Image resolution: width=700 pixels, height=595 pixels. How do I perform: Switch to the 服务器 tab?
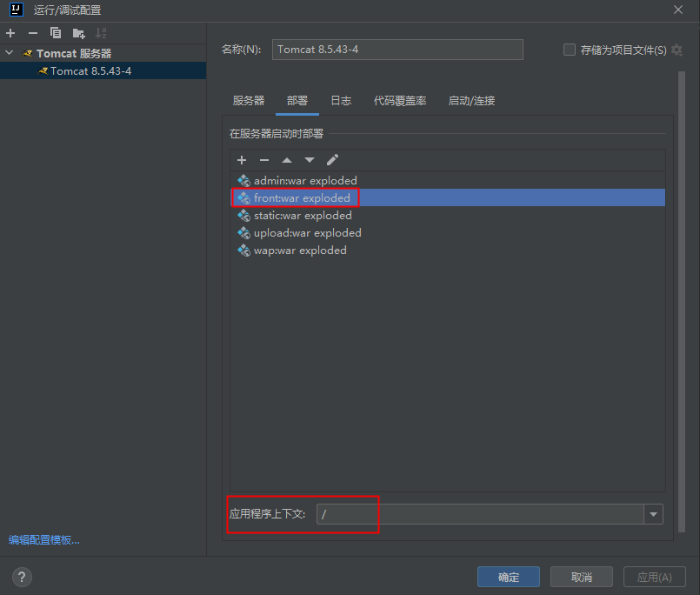249,101
